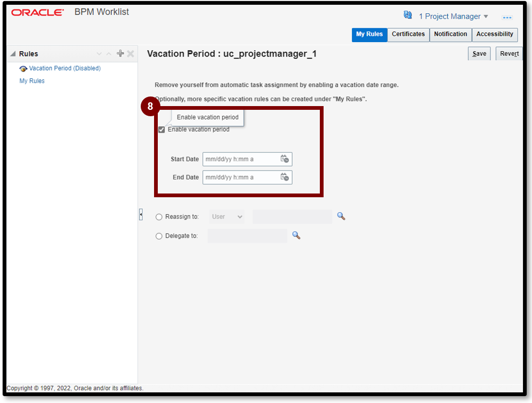The image size is (532, 403).
Task: Click the Reassign to name field
Action: [292, 217]
